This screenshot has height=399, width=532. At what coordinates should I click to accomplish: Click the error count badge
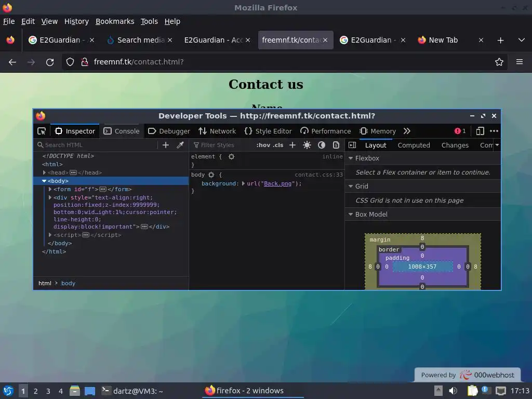pyautogui.click(x=460, y=131)
